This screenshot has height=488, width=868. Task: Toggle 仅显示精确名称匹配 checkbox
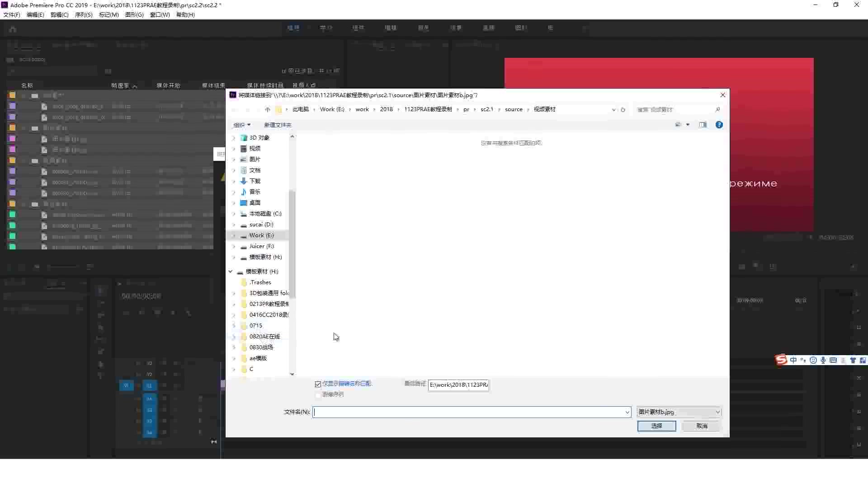pos(318,384)
